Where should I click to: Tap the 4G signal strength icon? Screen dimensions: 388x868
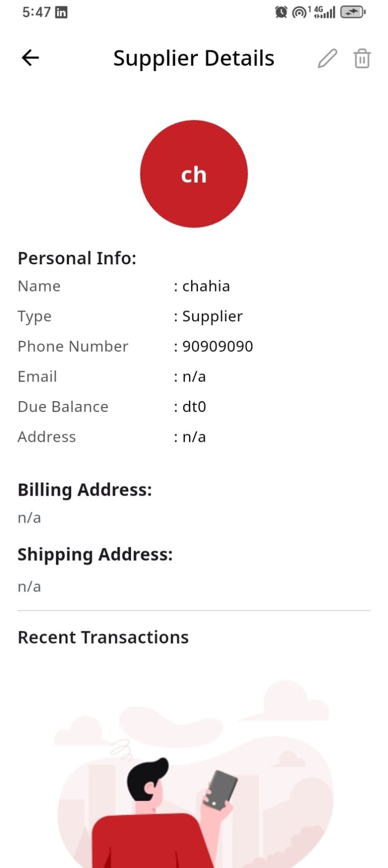click(x=324, y=12)
